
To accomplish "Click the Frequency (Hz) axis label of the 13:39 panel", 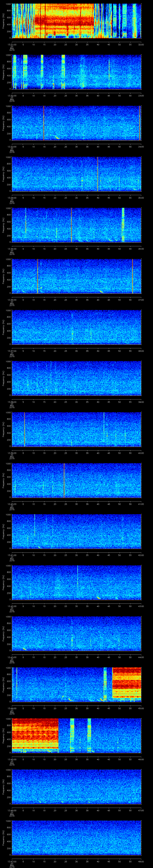I will 3,429.
